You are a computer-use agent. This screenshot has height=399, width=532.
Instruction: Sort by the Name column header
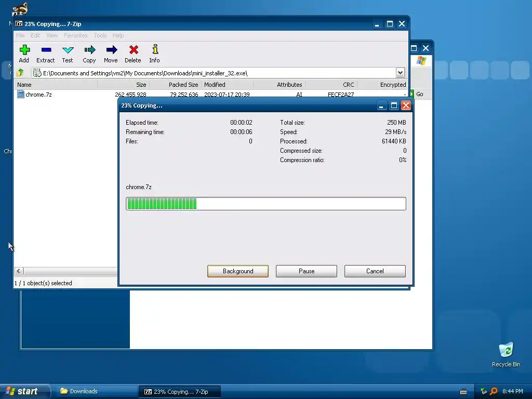(x=56, y=85)
